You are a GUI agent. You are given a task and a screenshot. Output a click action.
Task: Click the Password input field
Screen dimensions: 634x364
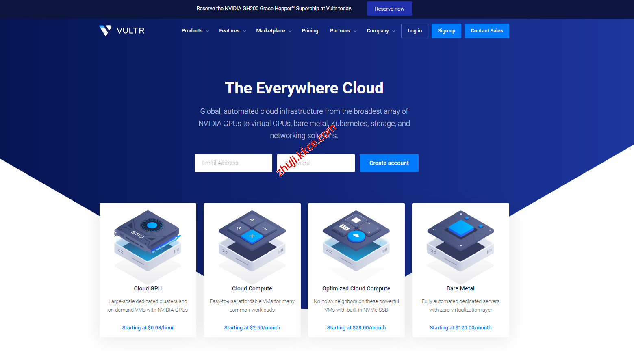tap(316, 163)
